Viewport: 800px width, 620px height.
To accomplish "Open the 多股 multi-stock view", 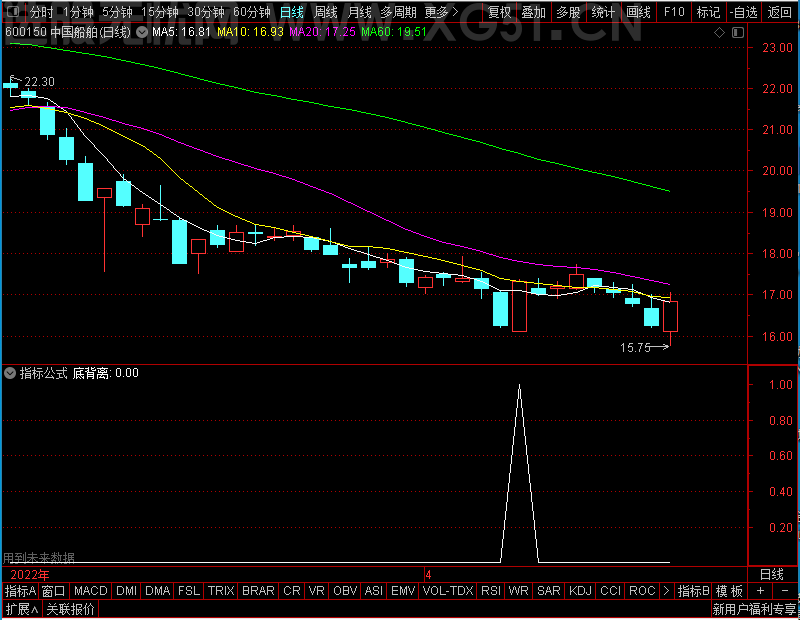I will coord(568,12).
